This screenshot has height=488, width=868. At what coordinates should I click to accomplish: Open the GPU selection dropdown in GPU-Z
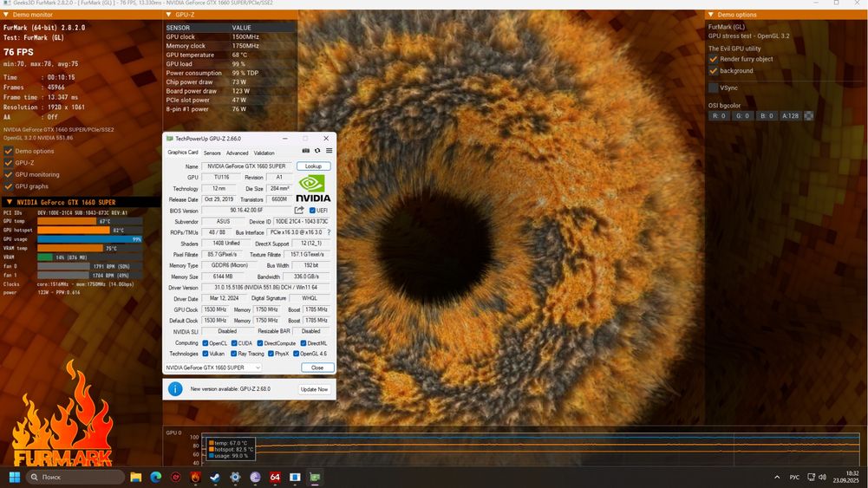pos(213,368)
